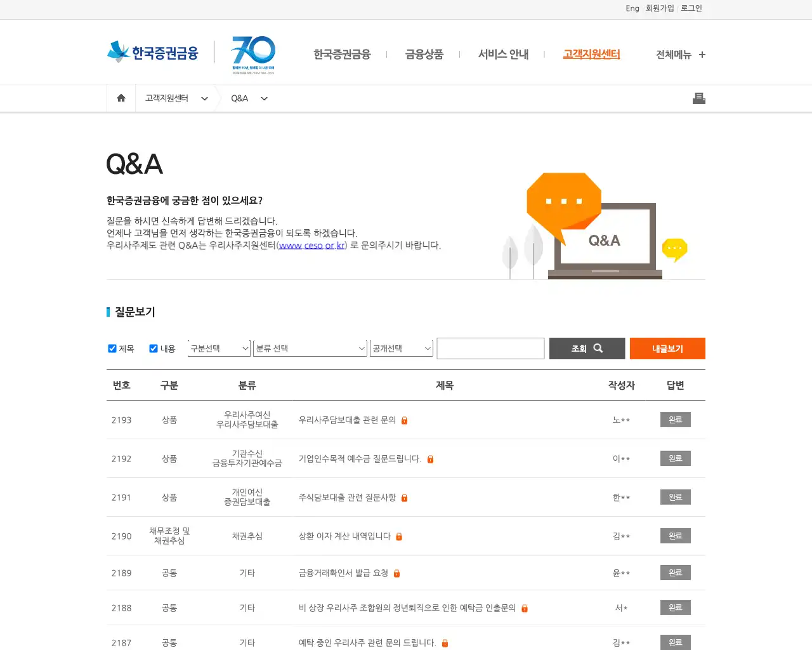
Task: Click the 한국증권금융 logo
Action: 153,52
